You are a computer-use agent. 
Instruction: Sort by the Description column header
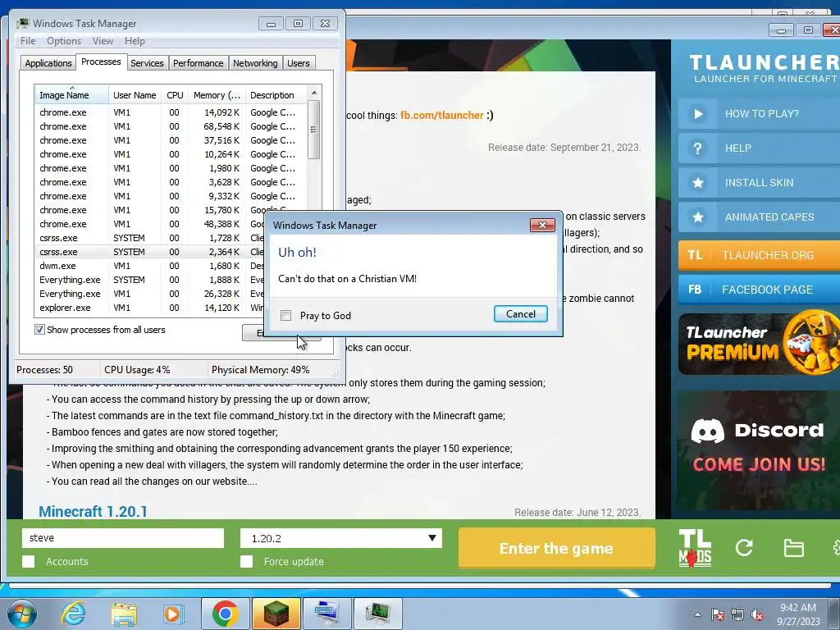point(276,95)
